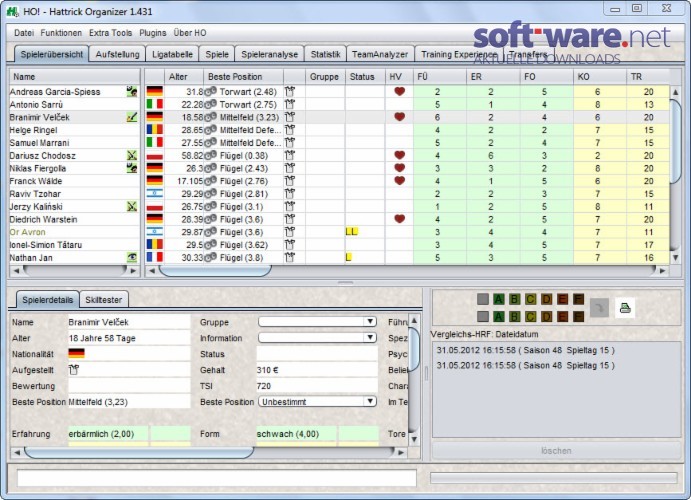Click the löschen button

tap(556, 451)
